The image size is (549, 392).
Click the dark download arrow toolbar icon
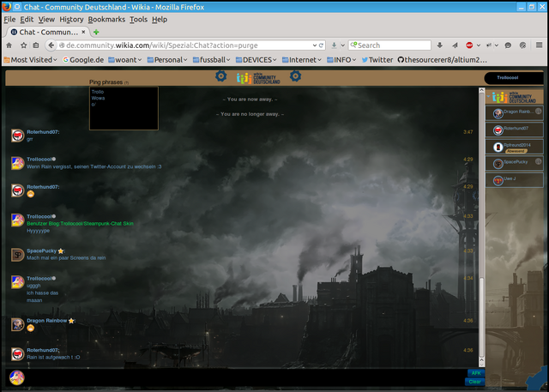tap(440, 45)
